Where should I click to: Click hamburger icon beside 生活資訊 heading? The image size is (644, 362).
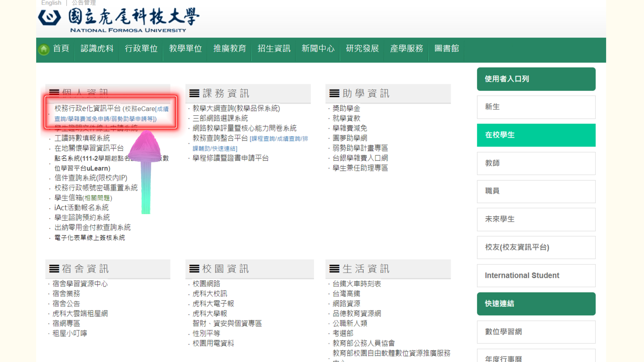point(334,269)
